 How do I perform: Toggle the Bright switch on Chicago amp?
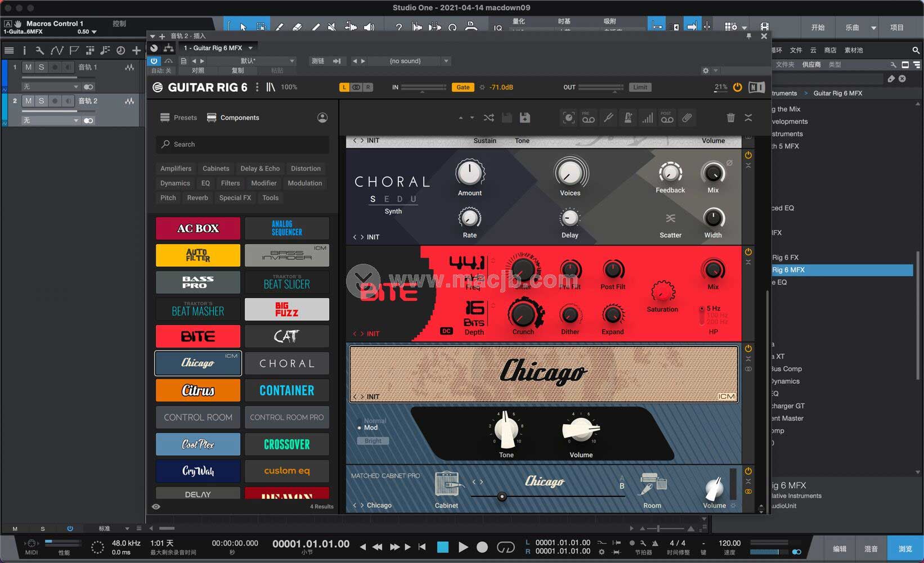[x=373, y=441]
